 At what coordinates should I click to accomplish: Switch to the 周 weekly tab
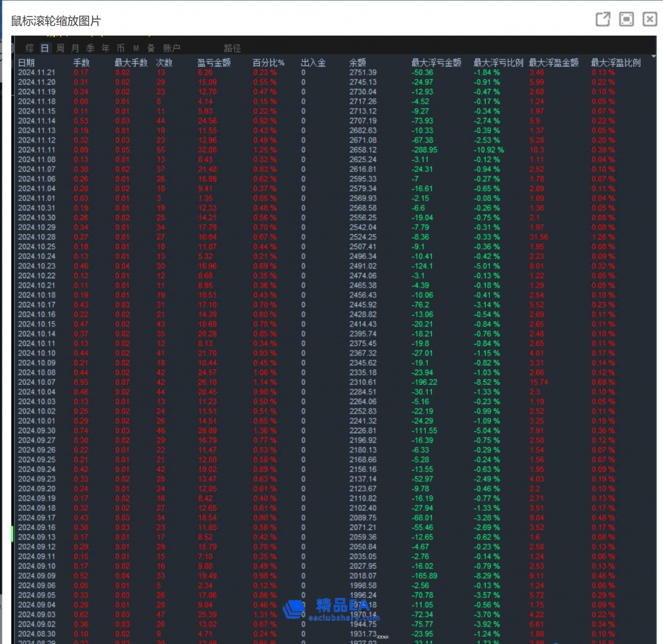[60, 48]
